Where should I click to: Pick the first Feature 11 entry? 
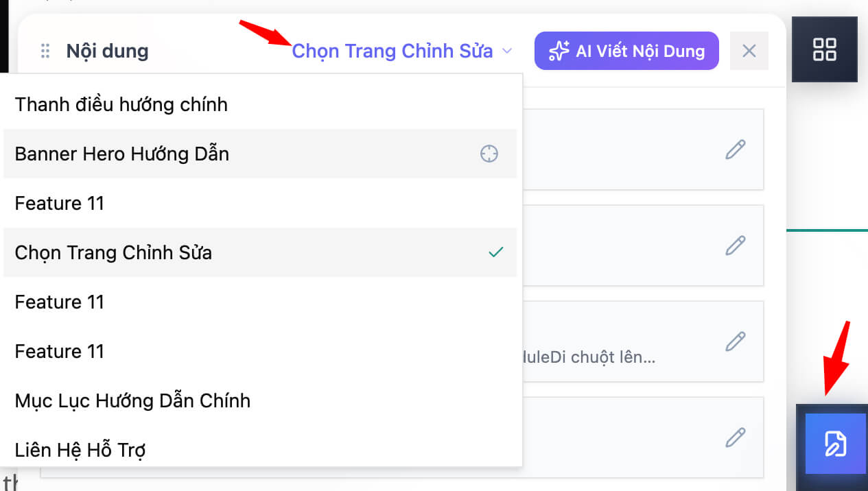(x=260, y=203)
